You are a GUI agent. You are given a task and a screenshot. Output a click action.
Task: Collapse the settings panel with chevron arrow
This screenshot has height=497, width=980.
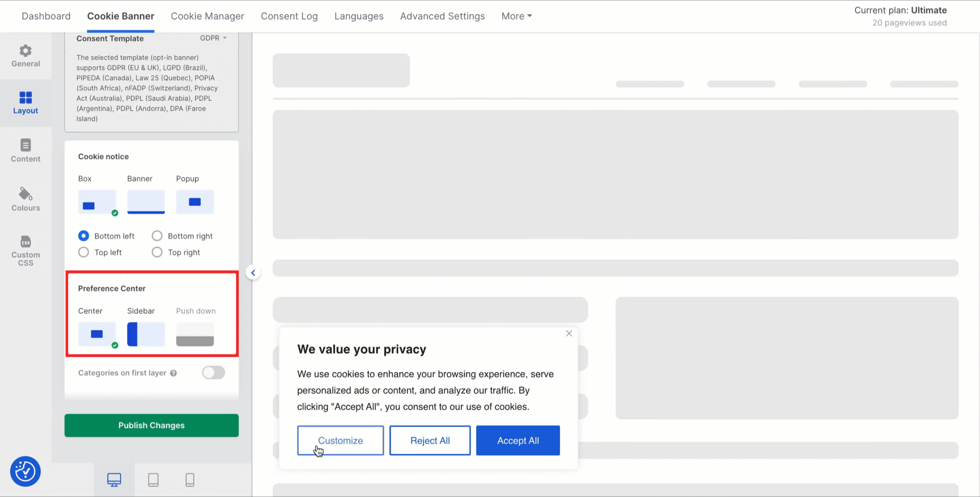coord(253,273)
